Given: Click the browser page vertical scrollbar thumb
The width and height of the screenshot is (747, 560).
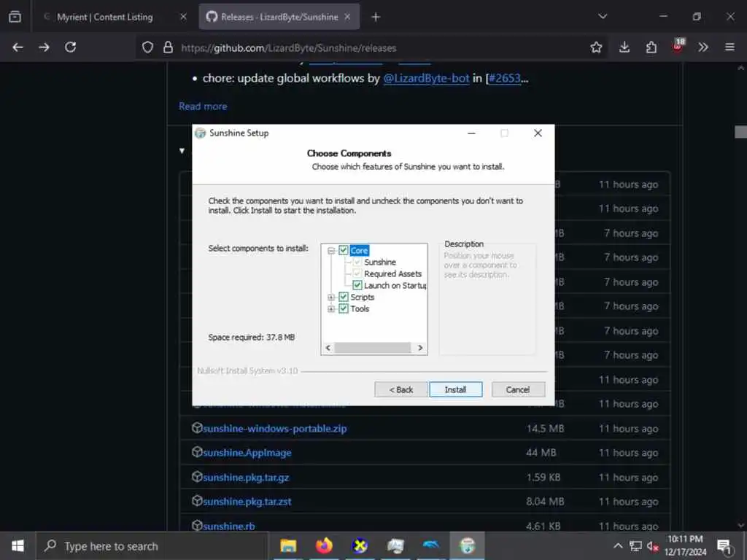Looking at the screenshot, I should coord(741,132).
